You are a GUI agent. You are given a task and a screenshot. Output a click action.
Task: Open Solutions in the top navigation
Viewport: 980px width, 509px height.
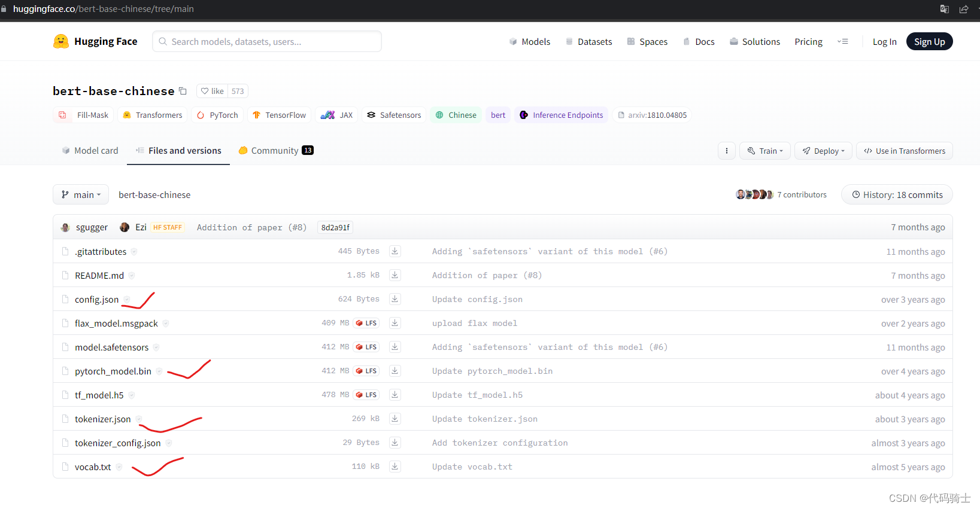[755, 41]
